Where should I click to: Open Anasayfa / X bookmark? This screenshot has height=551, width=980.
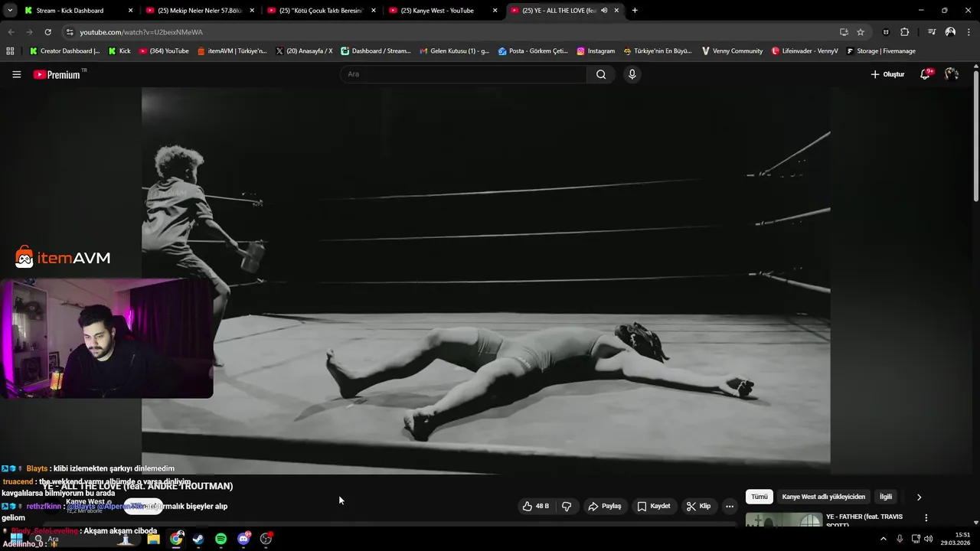(304, 51)
